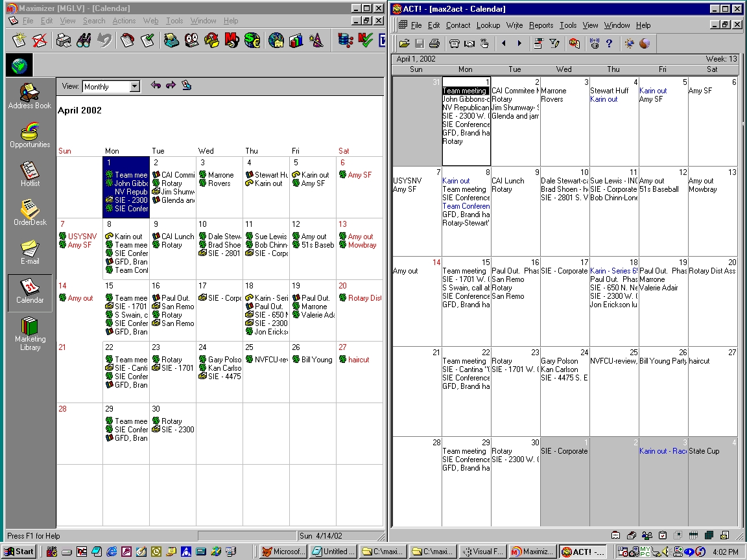Click the handshake meeting icon in ACT! toolbar
Screen dimensions: 747x560
[469, 44]
